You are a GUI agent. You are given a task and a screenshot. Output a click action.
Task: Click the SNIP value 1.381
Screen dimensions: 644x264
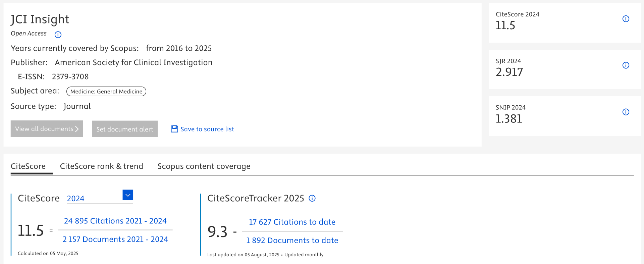click(x=509, y=119)
